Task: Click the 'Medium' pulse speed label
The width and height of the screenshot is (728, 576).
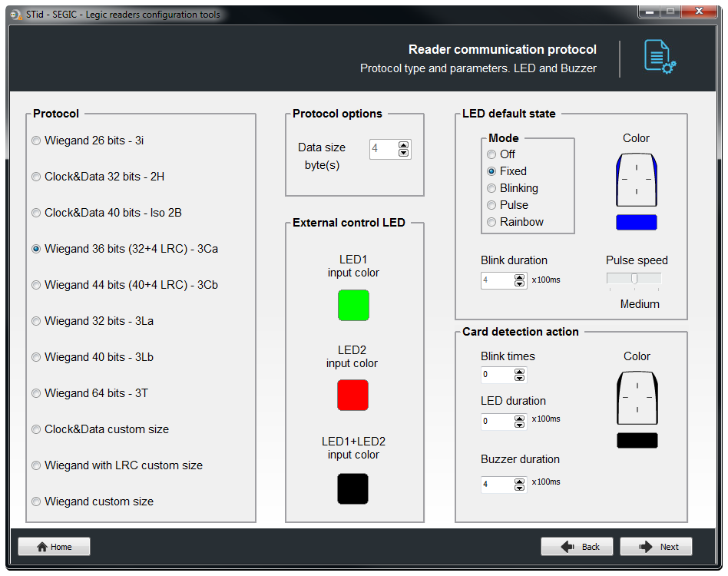Action: (640, 304)
